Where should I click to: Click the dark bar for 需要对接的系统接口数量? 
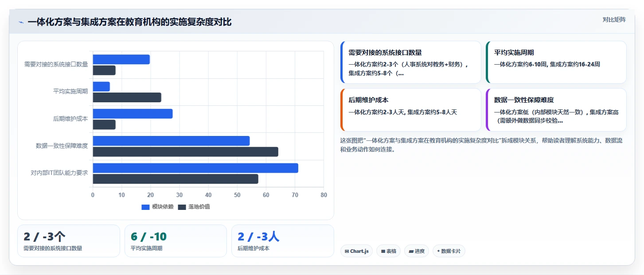104,70
